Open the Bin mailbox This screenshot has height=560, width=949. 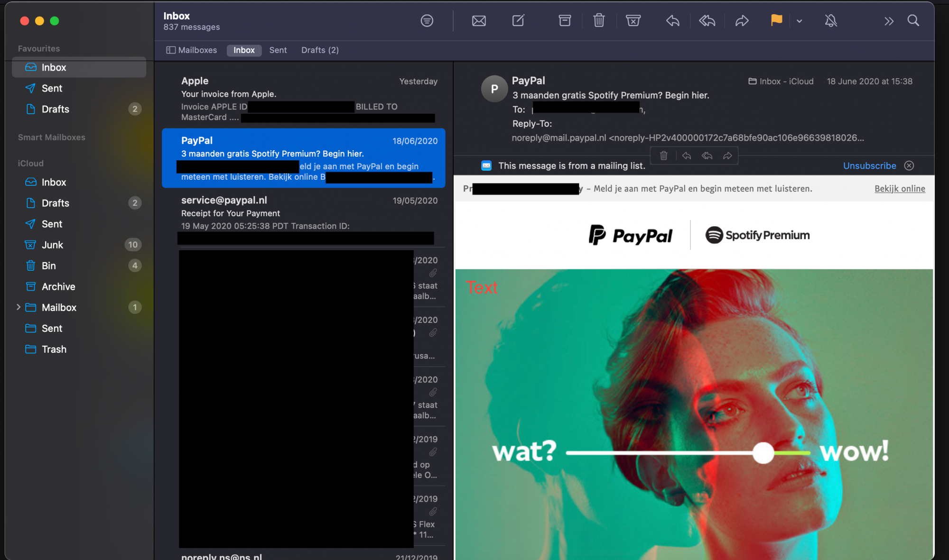coord(79,266)
